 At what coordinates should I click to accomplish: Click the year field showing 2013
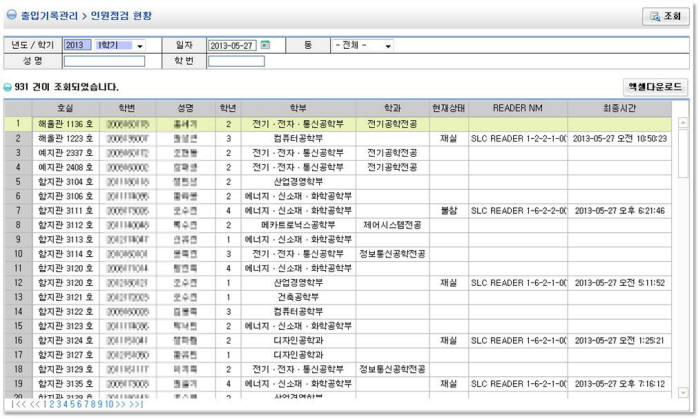76,46
